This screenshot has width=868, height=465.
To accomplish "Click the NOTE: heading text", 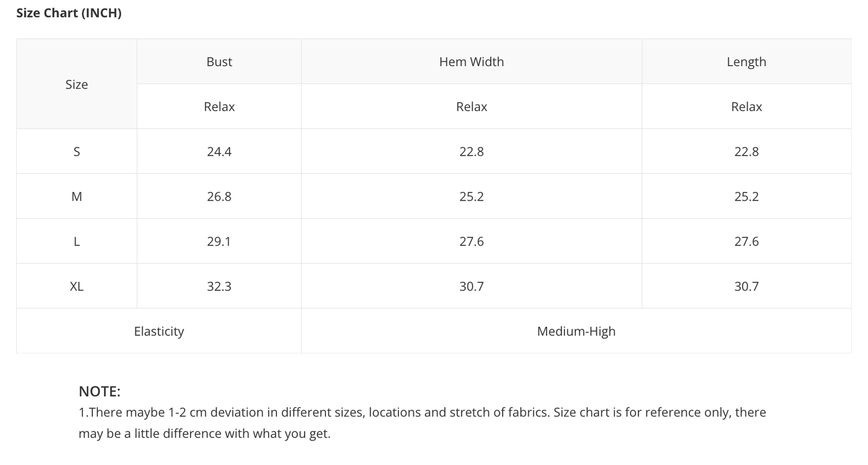I will point(100,392).
